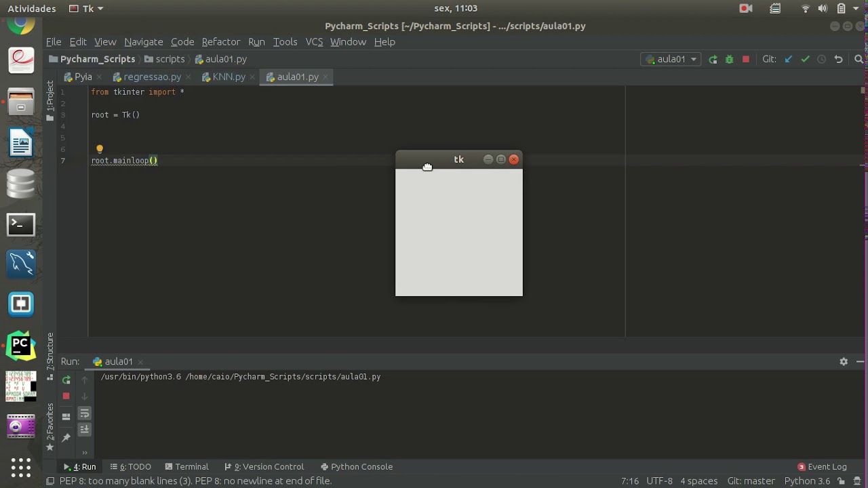Open the Run menu
This screenshot has height=488, width=868.
[x=256, y=42]
